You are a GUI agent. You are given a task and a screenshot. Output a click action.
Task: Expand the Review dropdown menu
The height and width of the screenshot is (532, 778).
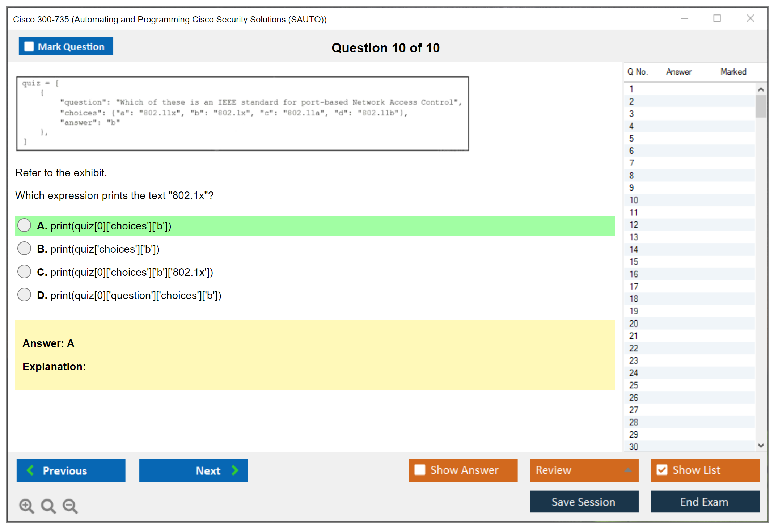628,470
